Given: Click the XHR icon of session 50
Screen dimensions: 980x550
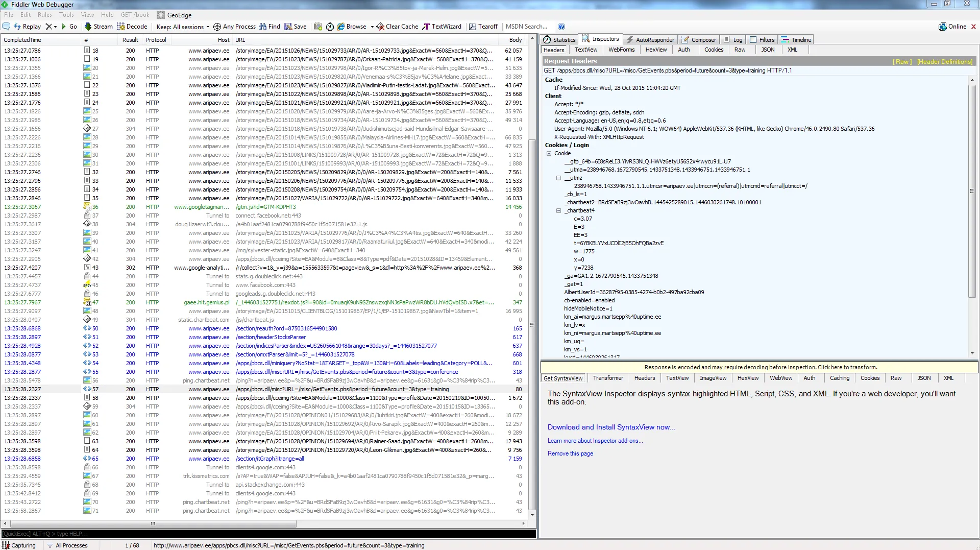Looking at the screenshot, I should click(x=87, y=328).
